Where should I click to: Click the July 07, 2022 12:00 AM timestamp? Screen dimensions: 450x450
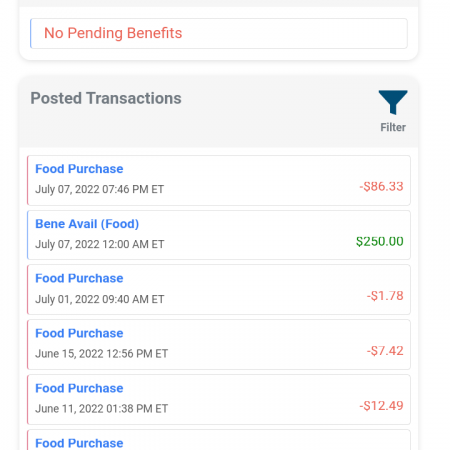click(x=100, y=244)
